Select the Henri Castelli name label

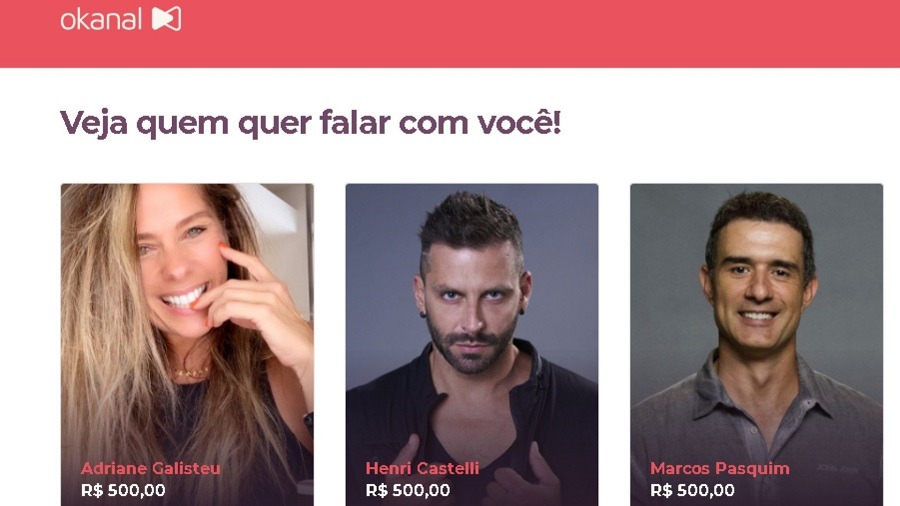click(422, 469)
